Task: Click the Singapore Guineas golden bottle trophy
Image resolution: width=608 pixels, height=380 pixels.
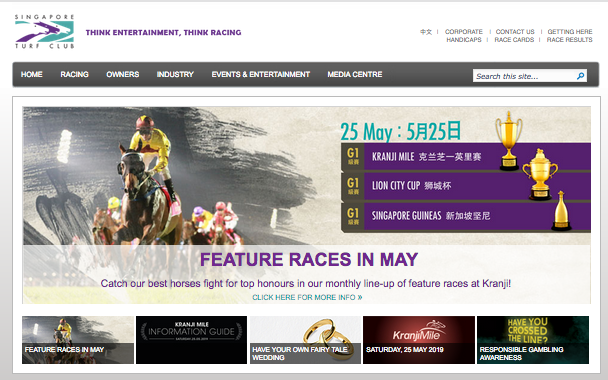Action: (561, 211)
